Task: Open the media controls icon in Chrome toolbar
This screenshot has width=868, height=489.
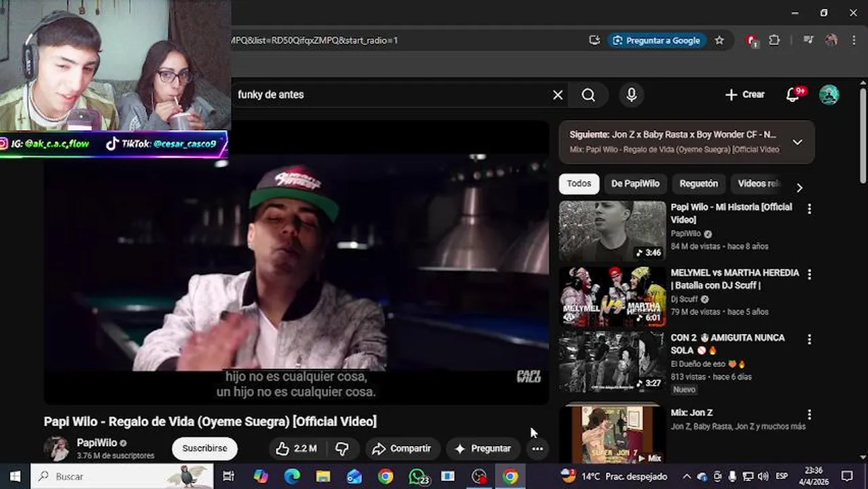Action: click(x=808, y=40)
